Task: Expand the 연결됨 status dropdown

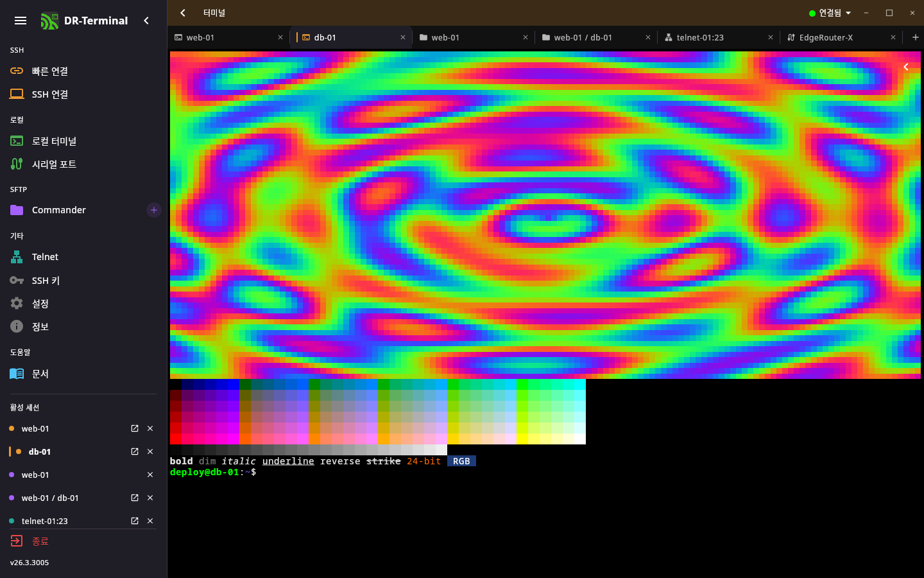Action: coord(830,13)
